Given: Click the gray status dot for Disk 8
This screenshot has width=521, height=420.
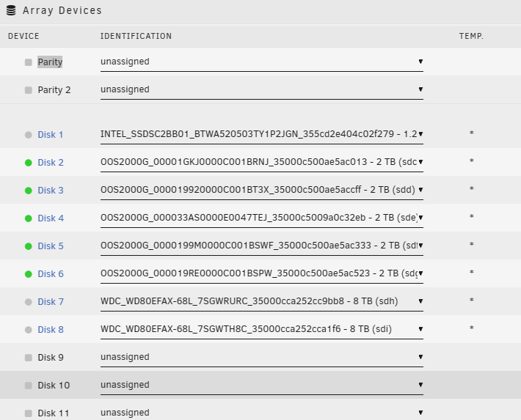Looking at the screenshot, I should tap(28, 330).
